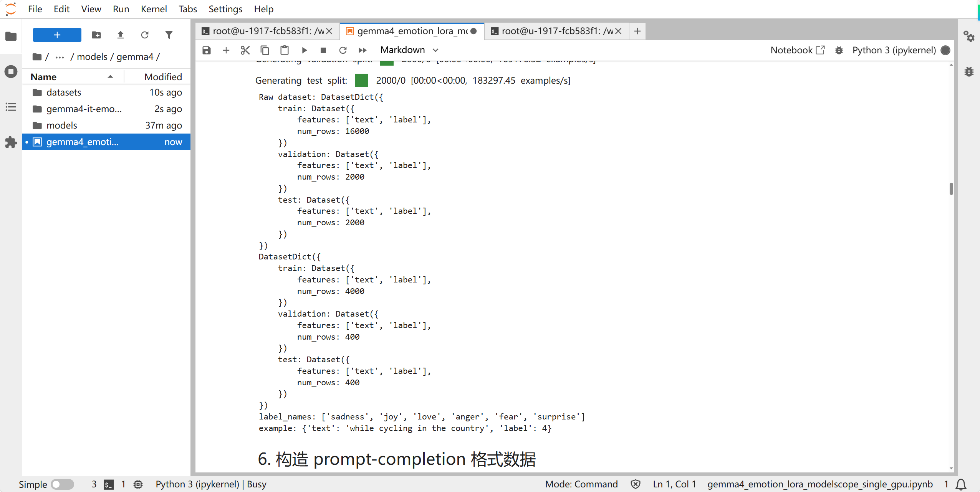Open the Extension Manager panel
The width and height of the screenshot is (980, 492).
[x=11, y=142]
